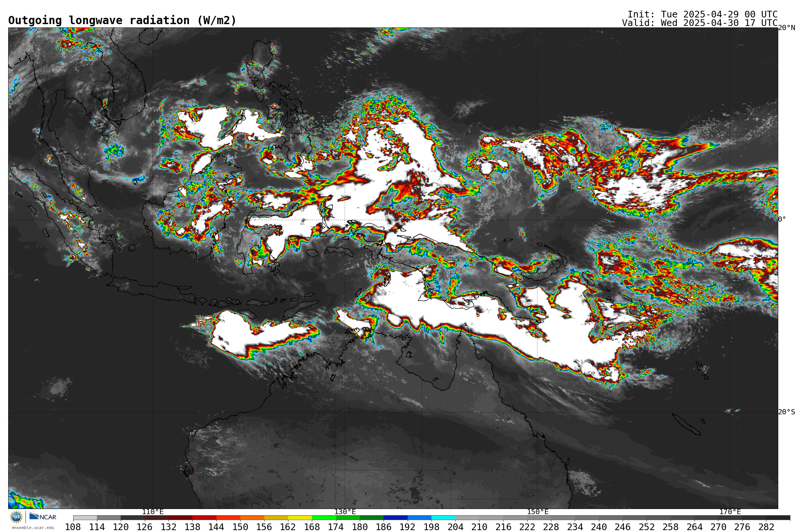This screenshot has height=532, width=802.
Task: Click the colorbar value 198
Action: 431,527
